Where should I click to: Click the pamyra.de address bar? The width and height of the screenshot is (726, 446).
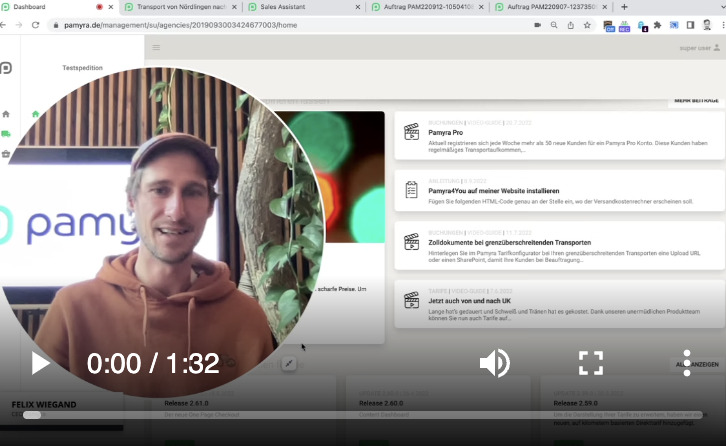pyautogui.click(x=181, y=25)
